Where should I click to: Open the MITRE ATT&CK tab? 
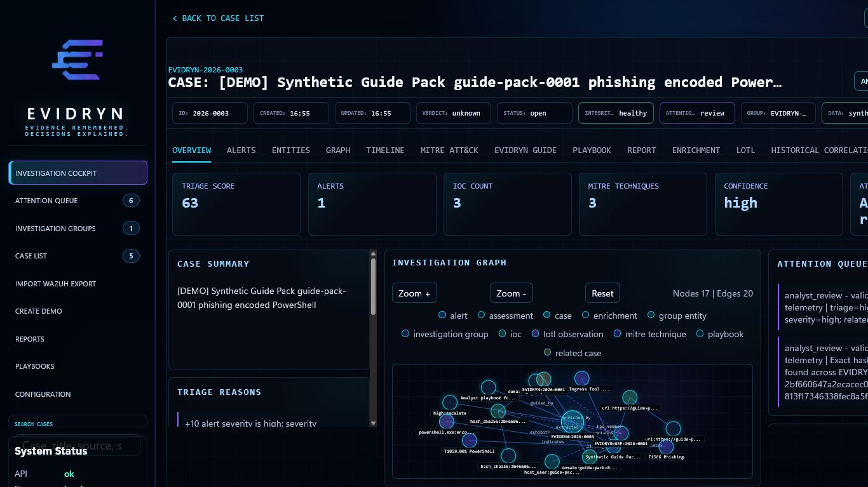click(x=449, y=150)
